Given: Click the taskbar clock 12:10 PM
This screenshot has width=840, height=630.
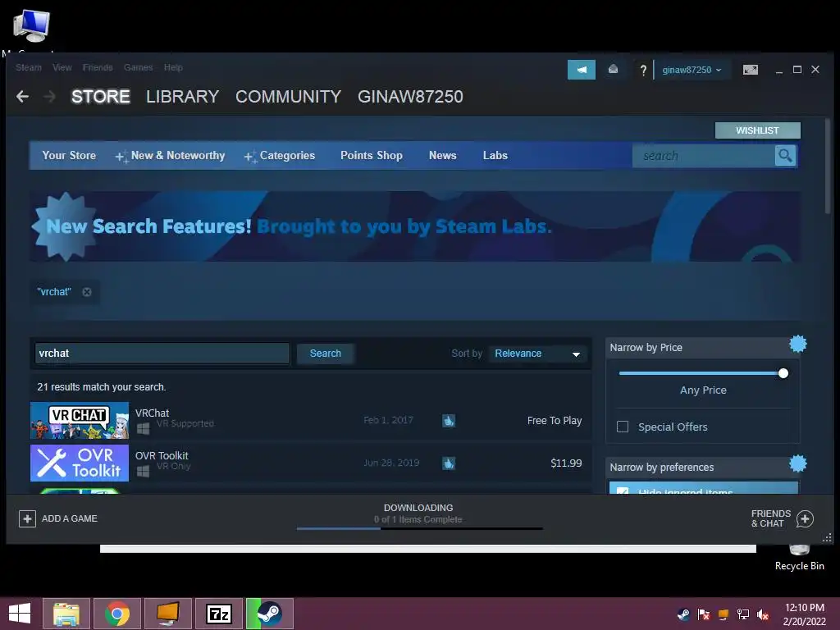Looking at the screenshot, I should coord(805,608).
